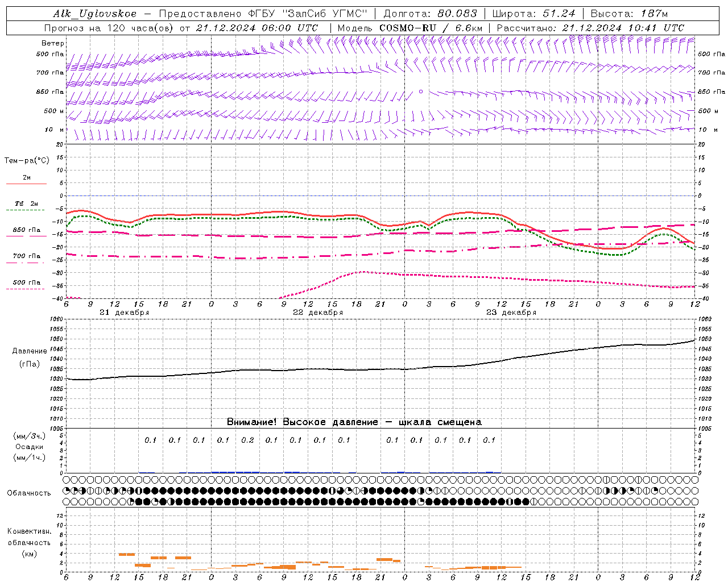728x582 pixels.
Task: Click the (мм/1ч.) precipitation unit label
Action: 30,458
